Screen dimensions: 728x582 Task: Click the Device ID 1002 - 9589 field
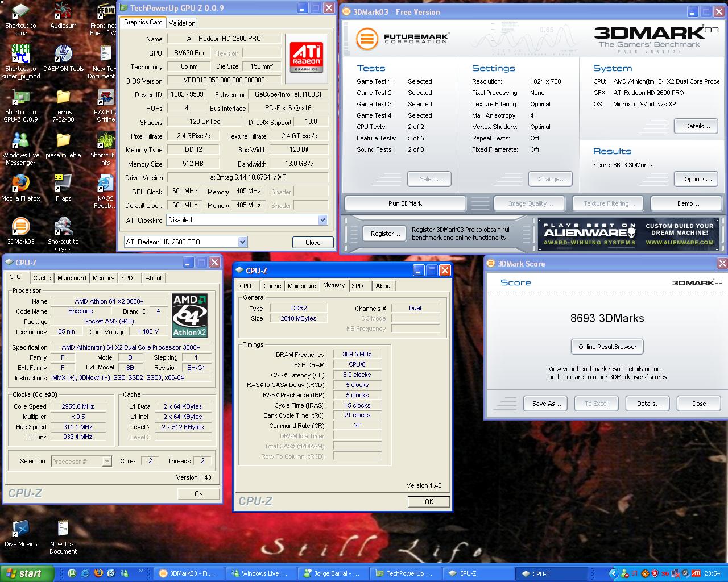click(187, 94)
